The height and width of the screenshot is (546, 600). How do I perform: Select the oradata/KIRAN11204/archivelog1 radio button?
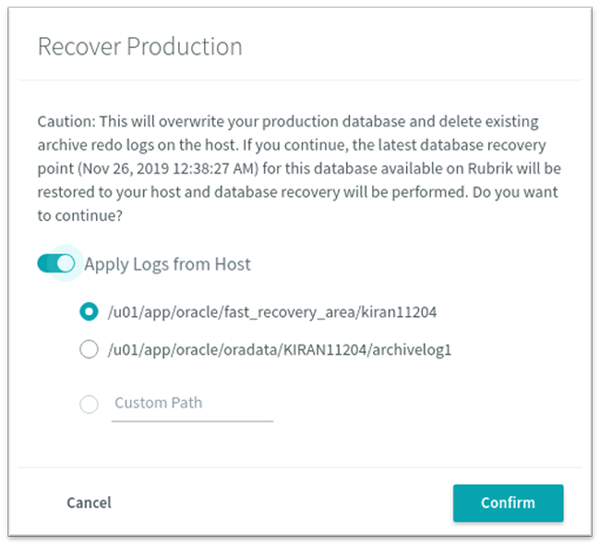[x=89, y=349]
